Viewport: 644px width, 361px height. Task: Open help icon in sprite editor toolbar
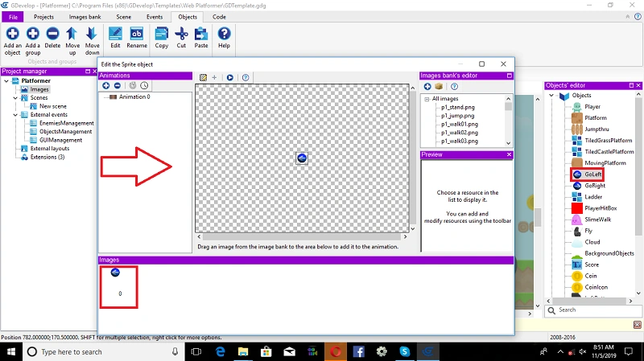(246, 77)
